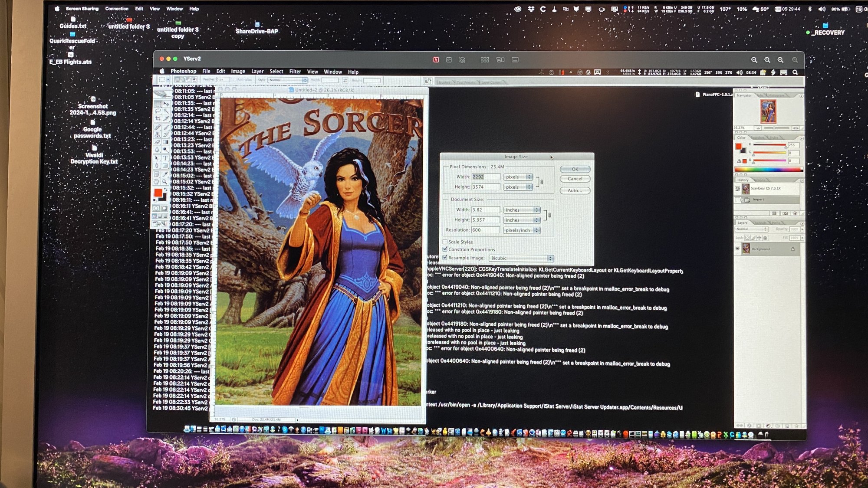The image size is (868, 488).
Task: Select the Lasso tool
Action: click(x=158, y=111)
